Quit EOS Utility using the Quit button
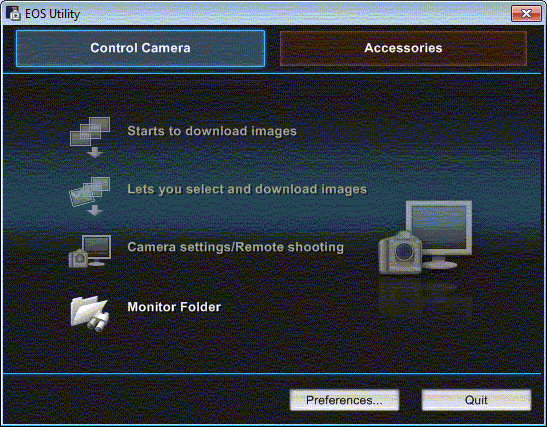This screenshot has width=547, height=427. tap(476, 400)
